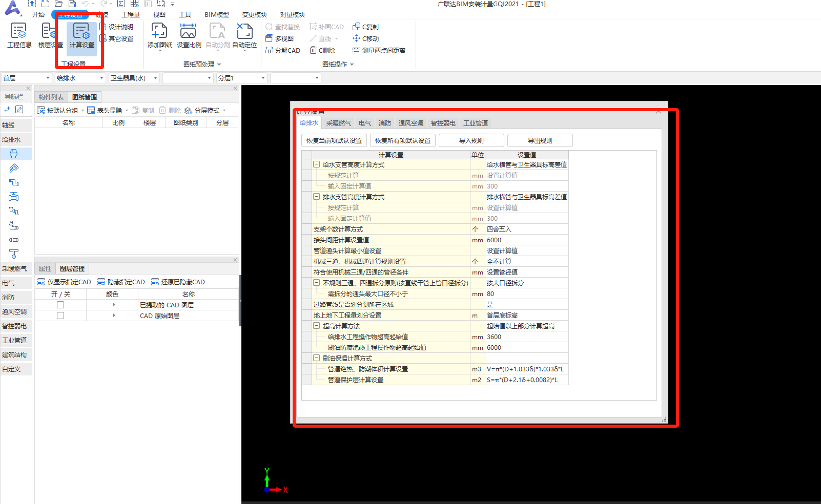Click 导入规则 button

[471, 140]
